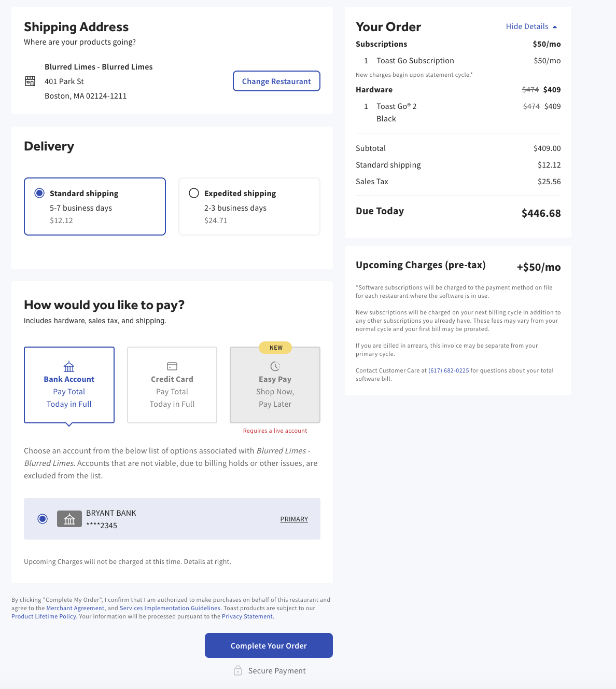The width and height of the screenshot is (616, 689).
Task: Open the Services Implementation Guidelines link
Action: [x=170, y=608]
